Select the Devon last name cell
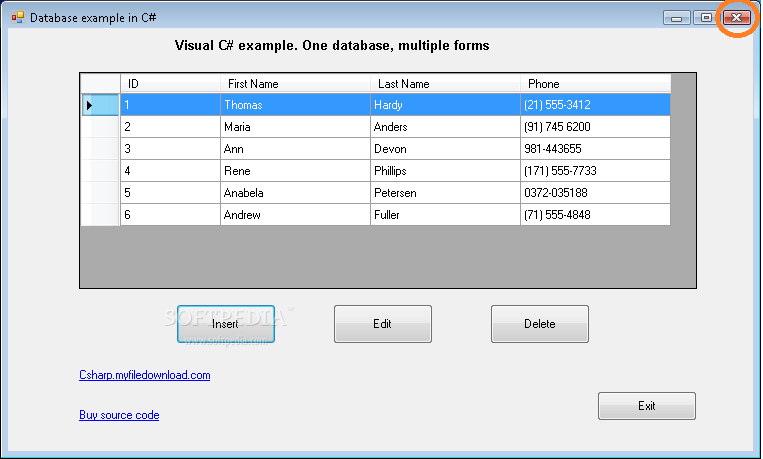The height and width of the screenshot is (459, 763). (445, 149)
